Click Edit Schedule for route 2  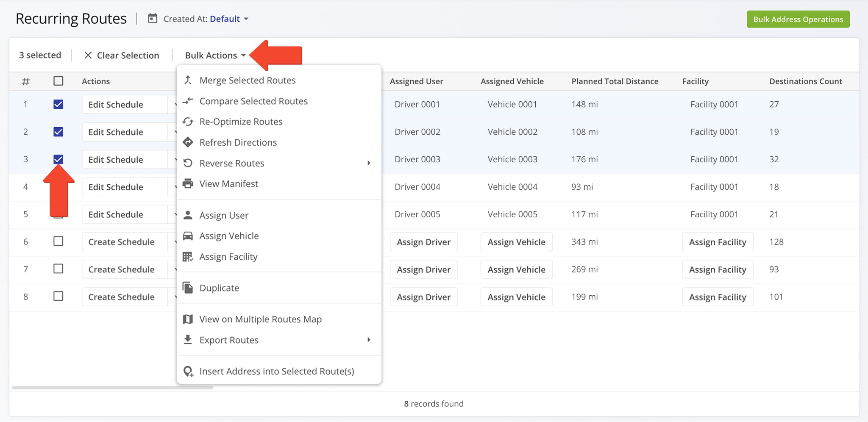(125, 132)
